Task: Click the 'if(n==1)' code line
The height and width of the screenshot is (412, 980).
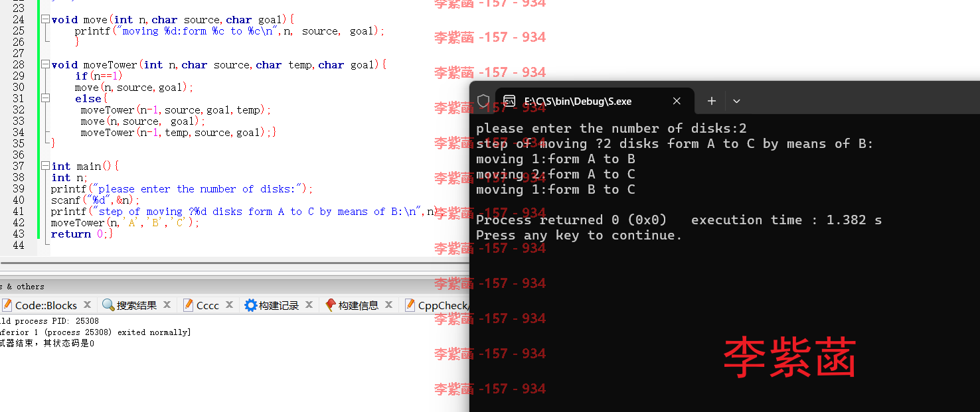Action: tap(99, 76)
